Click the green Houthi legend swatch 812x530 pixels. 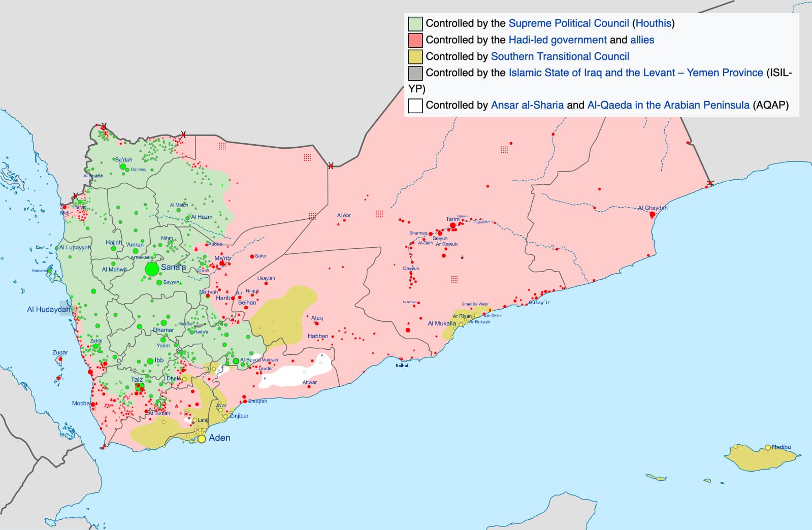tap(415, 24)
